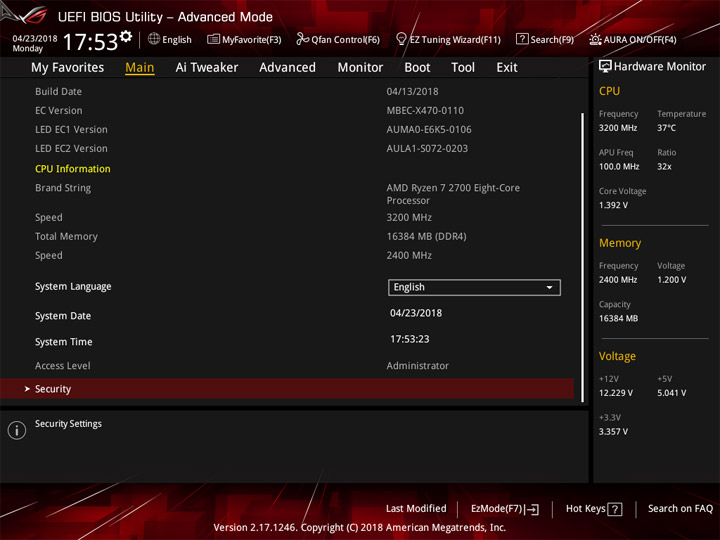Click the Version 2.17.1246 copyright line
This screenshot has height=540, width=720.
(360, 528)
